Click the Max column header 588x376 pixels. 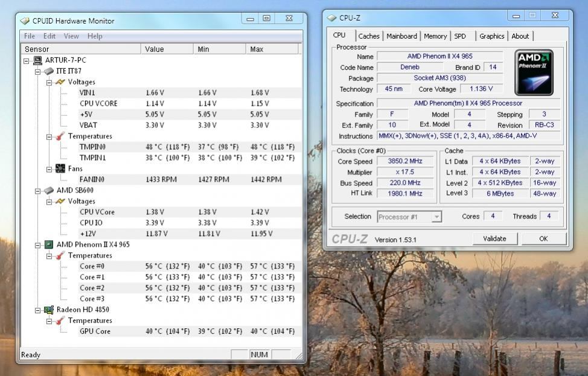pyautogui.click(x=272, y=49)
